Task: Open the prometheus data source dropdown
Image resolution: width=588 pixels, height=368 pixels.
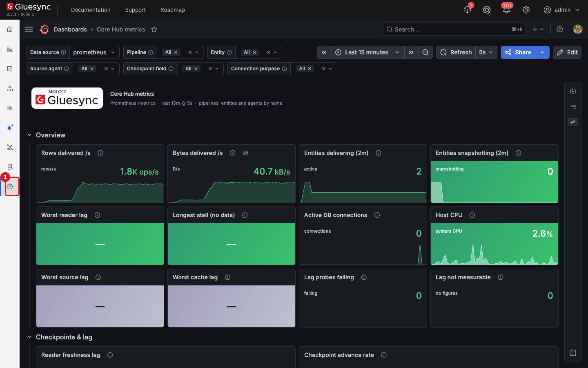Action: click(94, 52)
